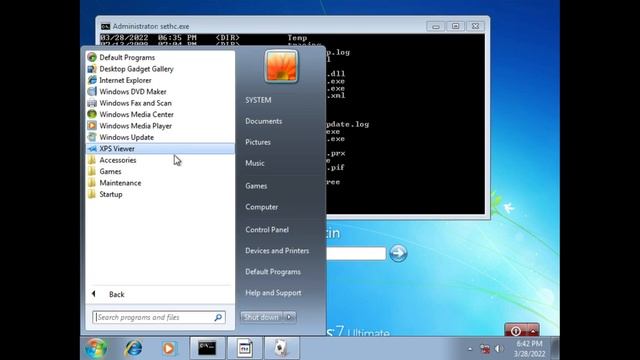Viewport: 640px width, 360px height.
Task: Click the Windows Start orb
Action: click(x=96, y=348)
